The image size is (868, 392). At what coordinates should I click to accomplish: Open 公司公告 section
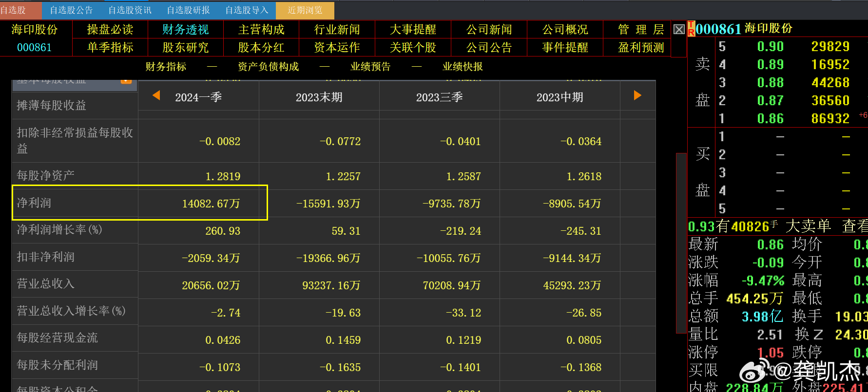pos(489,48)
